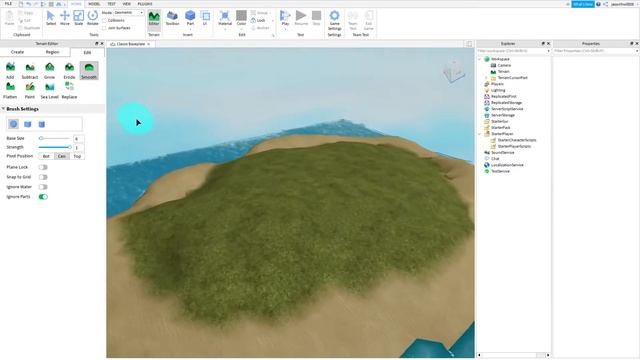The width and height of the screenshot is (640, 360).
Task: Expand the TerrainCursorPart node
Action: pyautogui.click(x=486, y=78)
